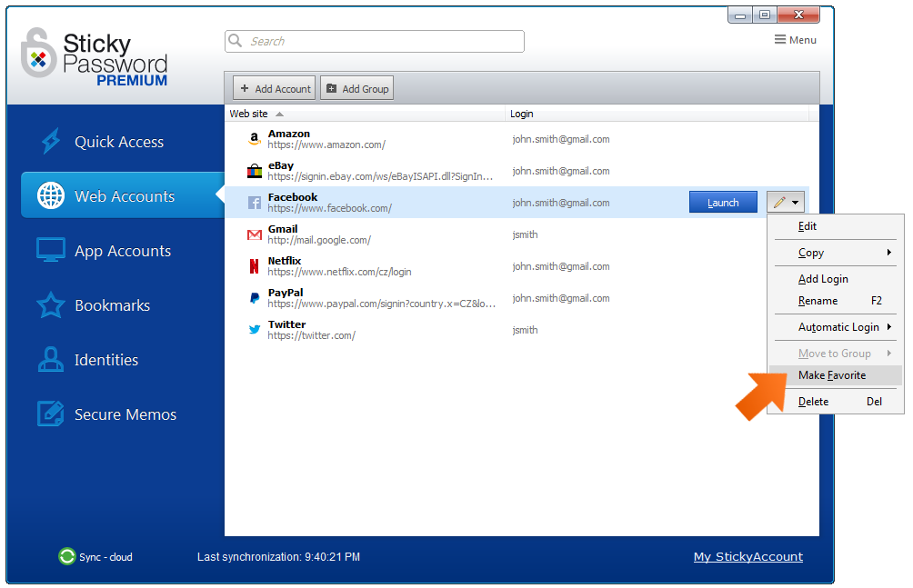
Task: Click the search magnifier icon
Action: pos(236,40)
